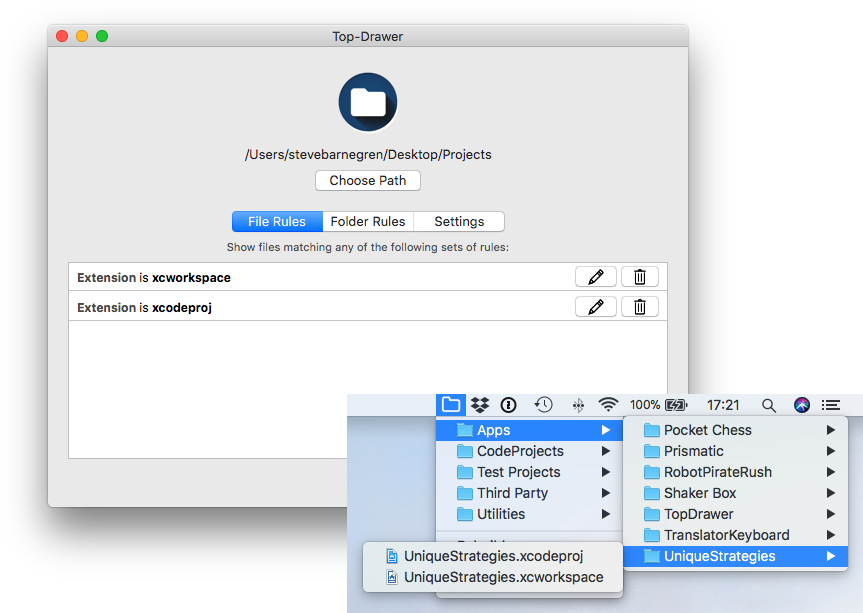
Task: Open the Settings tab
Action: [458, 221]
